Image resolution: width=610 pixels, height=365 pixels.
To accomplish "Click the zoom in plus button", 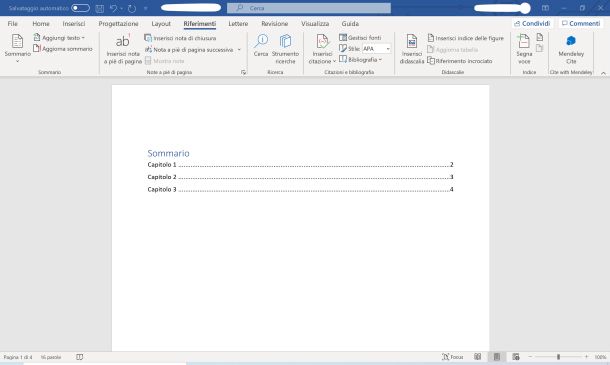I will (x=586, y=357).
